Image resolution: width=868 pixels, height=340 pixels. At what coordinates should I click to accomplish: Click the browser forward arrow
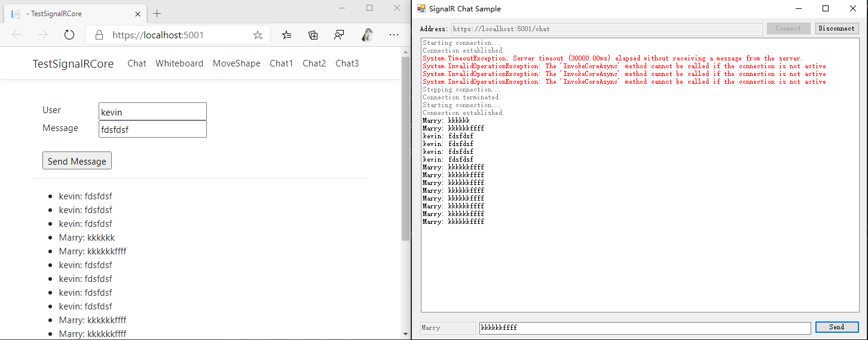point(43,35)
